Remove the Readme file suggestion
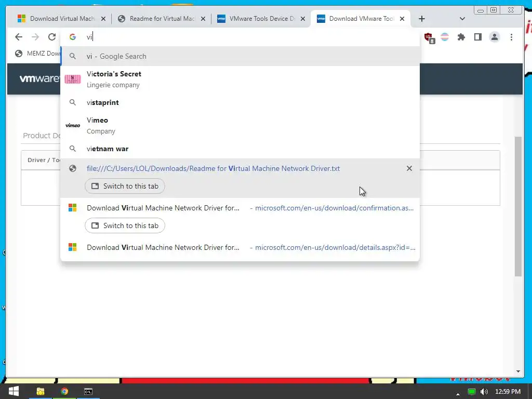 (x=409, y=168)
